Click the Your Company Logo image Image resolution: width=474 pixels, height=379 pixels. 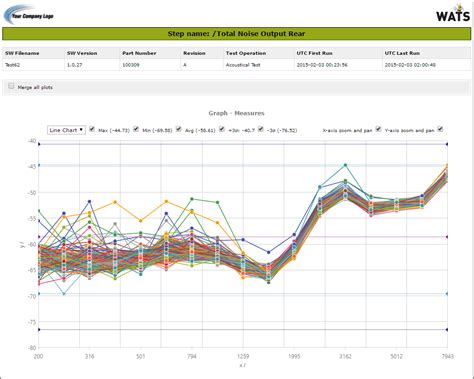[28, 15]
